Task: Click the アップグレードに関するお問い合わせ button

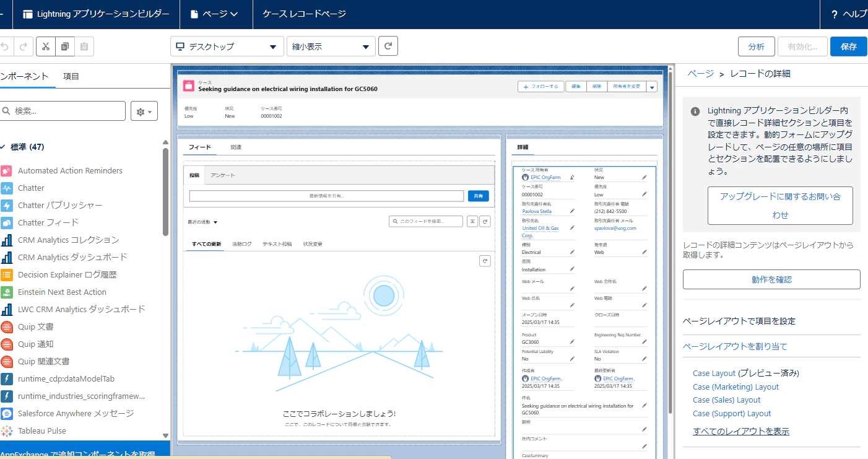Action: 780,206
